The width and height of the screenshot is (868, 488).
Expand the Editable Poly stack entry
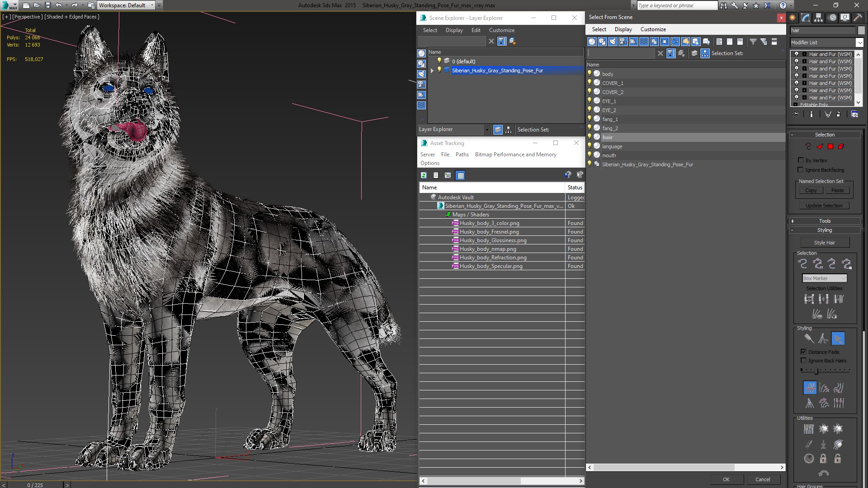coord(796,104)
